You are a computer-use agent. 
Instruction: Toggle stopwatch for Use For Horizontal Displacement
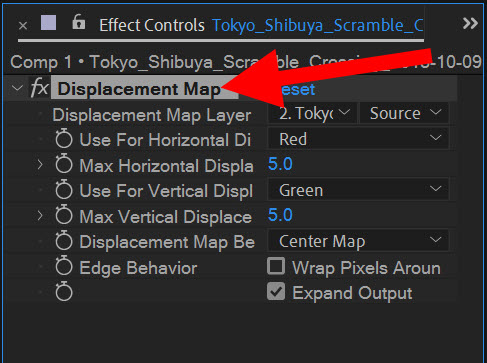(64, 138)
